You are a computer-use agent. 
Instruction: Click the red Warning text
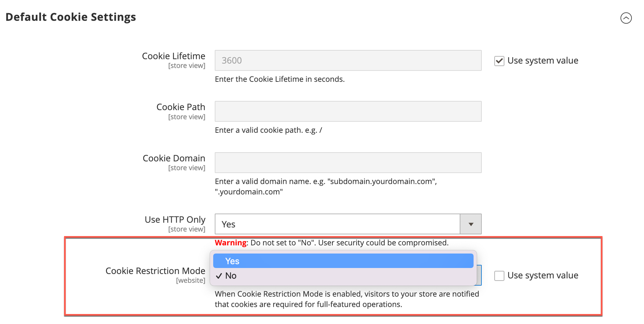click(x=230, y=243)
